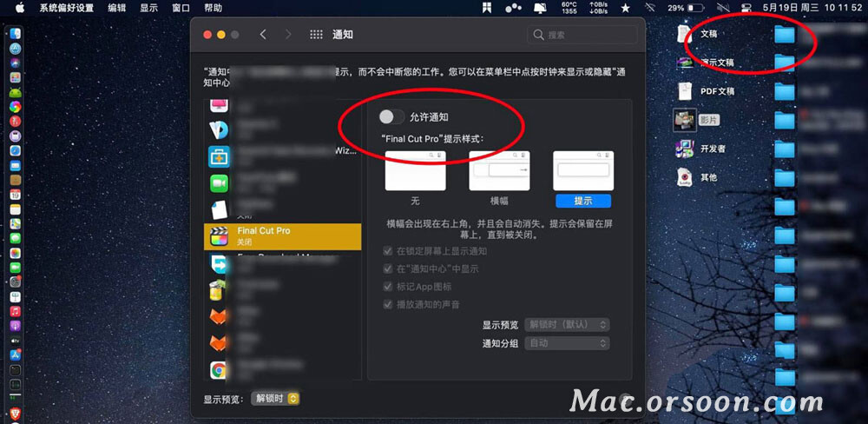Image resolution: width=868 pixels, height=424 pixels.
Task: Open the Apple menu
Action: [20, 8]
